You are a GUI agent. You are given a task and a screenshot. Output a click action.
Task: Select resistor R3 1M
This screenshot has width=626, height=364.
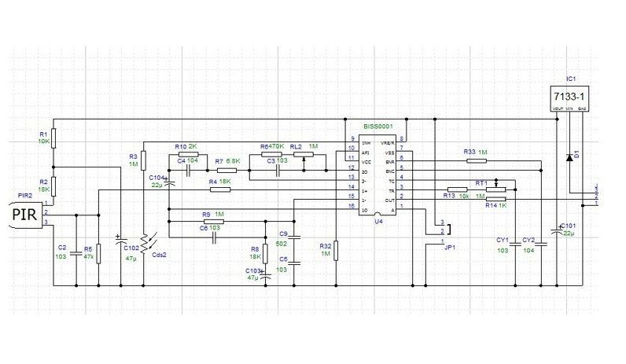(x=142, y=158)
